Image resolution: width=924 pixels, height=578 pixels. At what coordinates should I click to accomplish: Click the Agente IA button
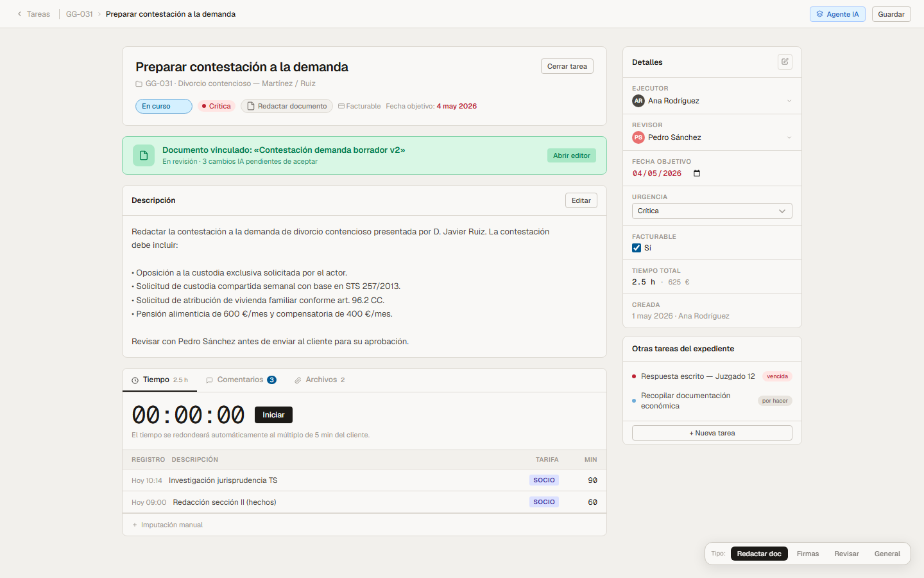[x=837, y=14]
